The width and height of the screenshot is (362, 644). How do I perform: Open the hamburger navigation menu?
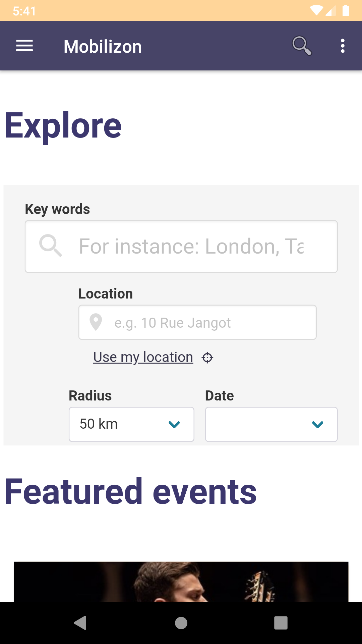pyautogui.click(x=24, y=46)
